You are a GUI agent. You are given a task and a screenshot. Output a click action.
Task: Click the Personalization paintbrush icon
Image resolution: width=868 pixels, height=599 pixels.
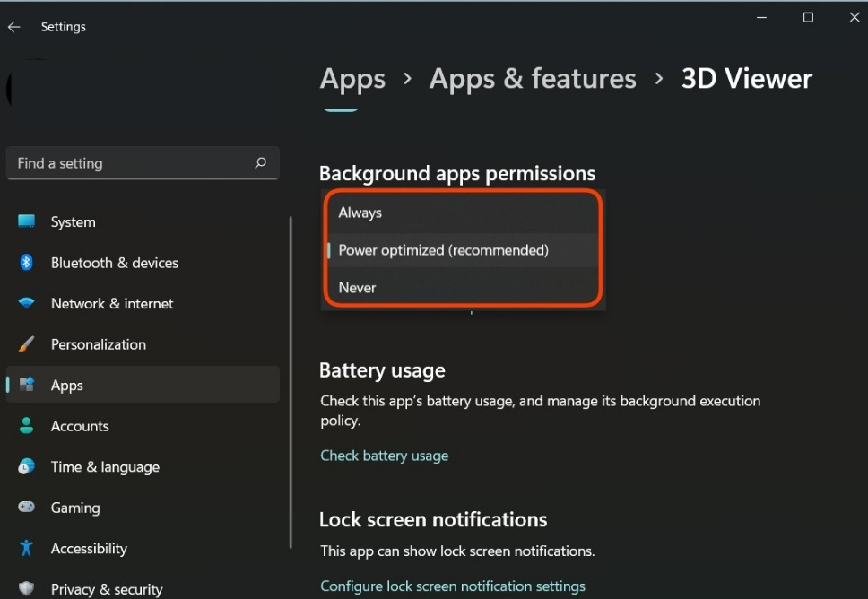[x=27, y=344]
